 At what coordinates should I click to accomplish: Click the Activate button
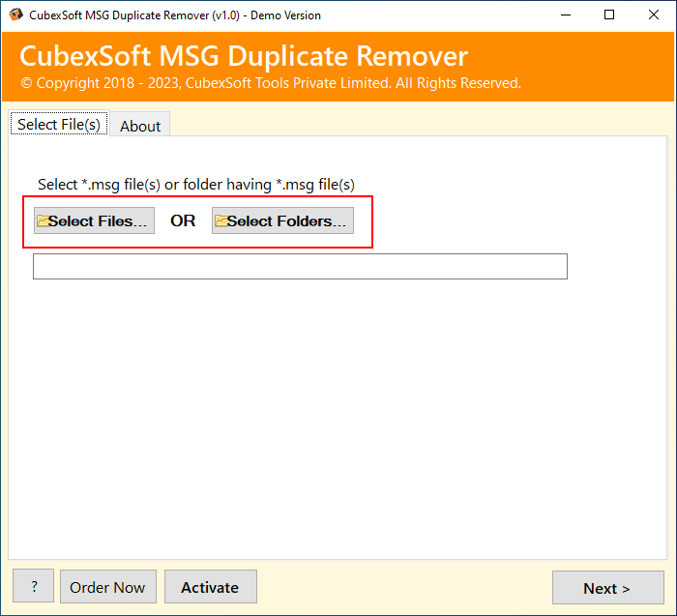210,587
